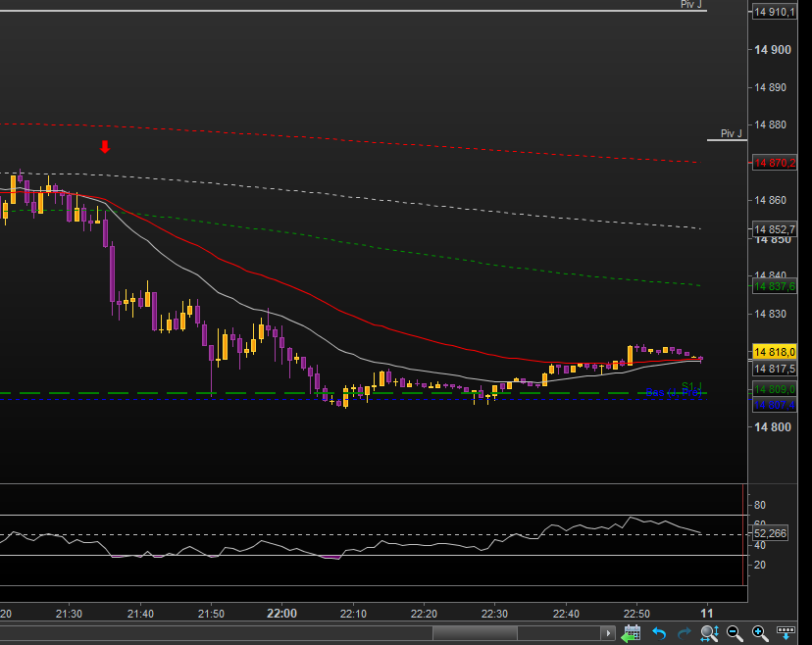This screenshot has width=812, height=645.
Task: Click the green 14 809,0 price label
Action: (774, 389)
